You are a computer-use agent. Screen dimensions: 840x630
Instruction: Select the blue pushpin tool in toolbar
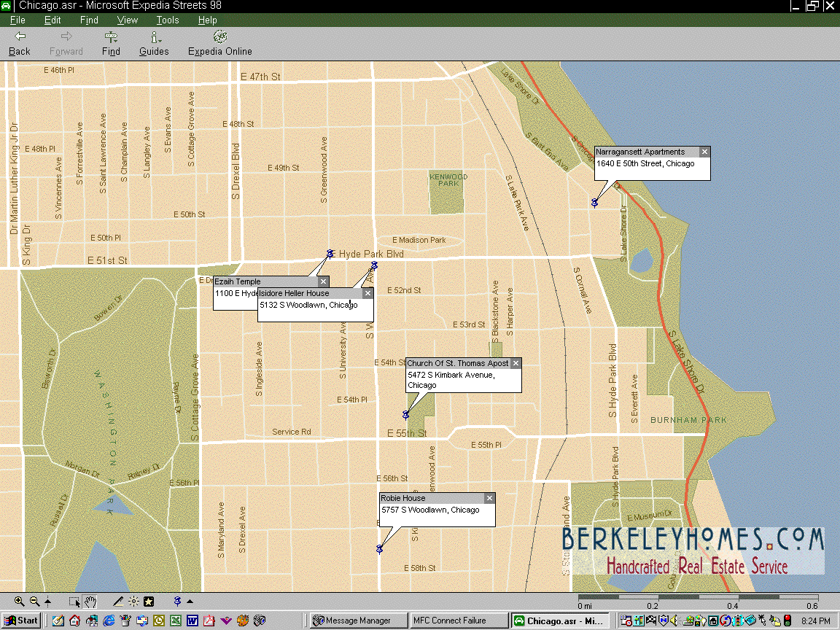click(176, 602)
